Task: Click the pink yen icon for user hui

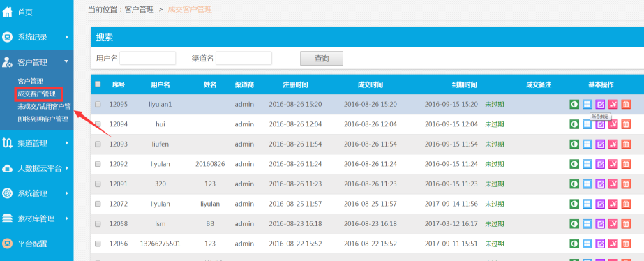Action: (x=613, y=124)
